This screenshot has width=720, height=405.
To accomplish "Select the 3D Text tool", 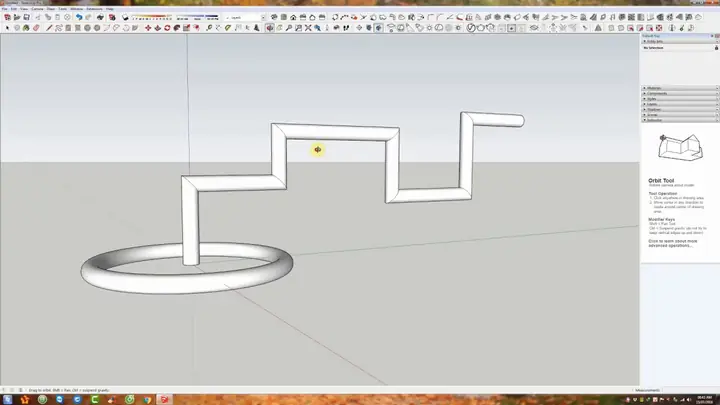I will [x=257, y=28].
